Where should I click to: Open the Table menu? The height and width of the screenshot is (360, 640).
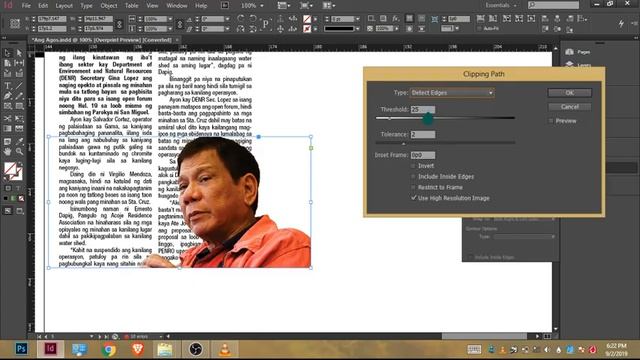[131, 6]
